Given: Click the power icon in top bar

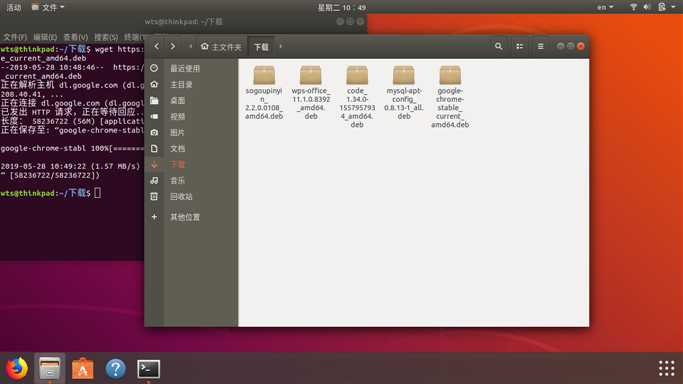Looking at the screenshot, I should pyautogui.click(x=662, y=7).
